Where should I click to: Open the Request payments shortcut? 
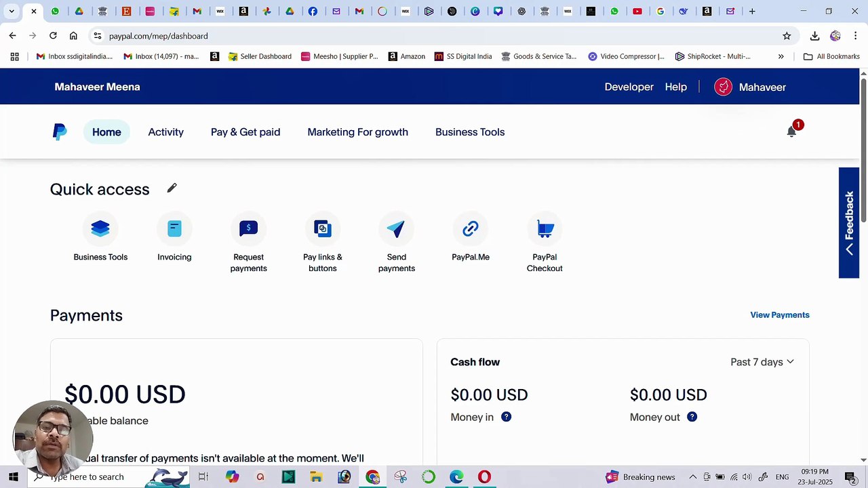pyautogui.click(x=248, y=228)
